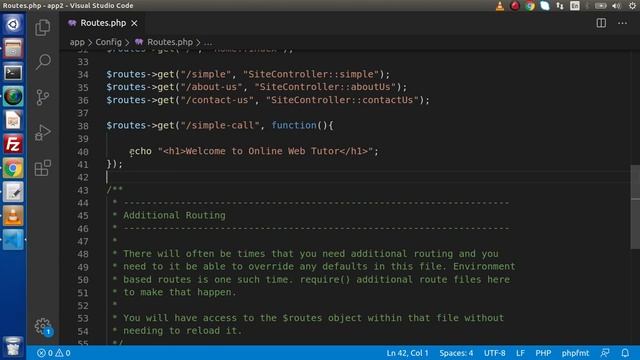Click the VLC tray icon in top bar

click(500, 6)
